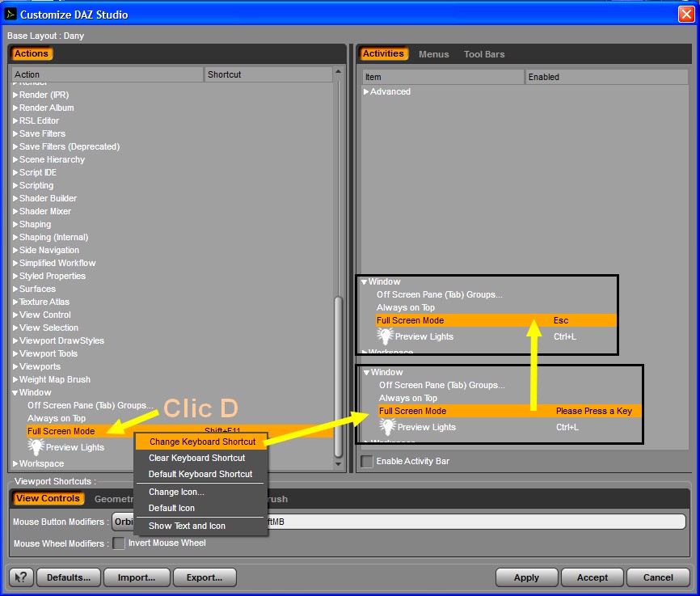Select Default Icon in the context menu
This screenshot has width=700, height=596.
point(202,508)
